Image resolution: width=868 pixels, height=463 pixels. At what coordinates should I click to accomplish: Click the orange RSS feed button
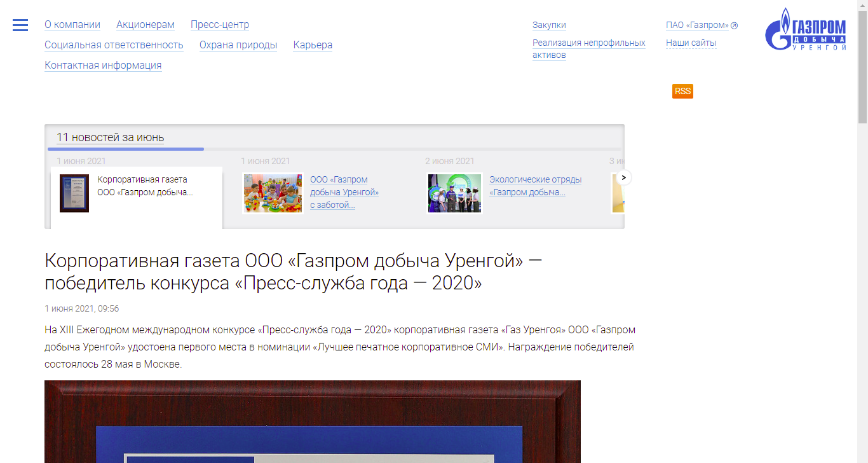point(682,91)
